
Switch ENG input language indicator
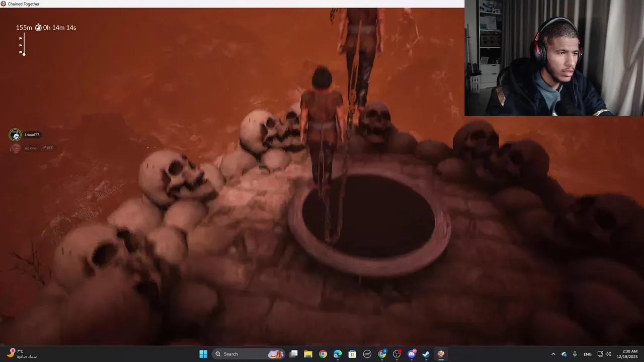point(588,354)
